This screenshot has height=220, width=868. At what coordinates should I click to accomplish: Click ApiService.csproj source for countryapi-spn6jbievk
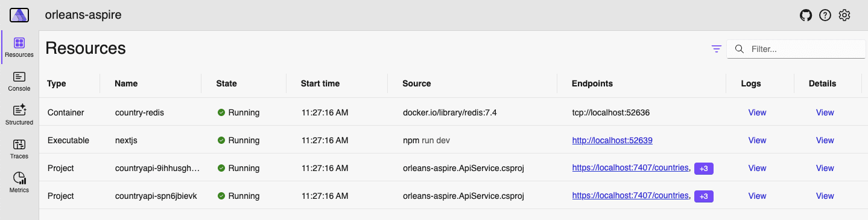pyautogui.click(x=463, y=196)
